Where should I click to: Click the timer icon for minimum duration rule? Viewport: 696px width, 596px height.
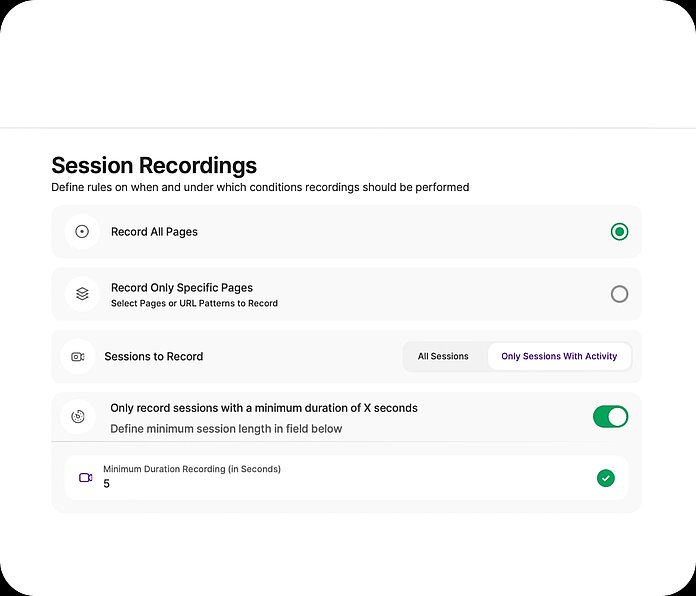[78, 416]
